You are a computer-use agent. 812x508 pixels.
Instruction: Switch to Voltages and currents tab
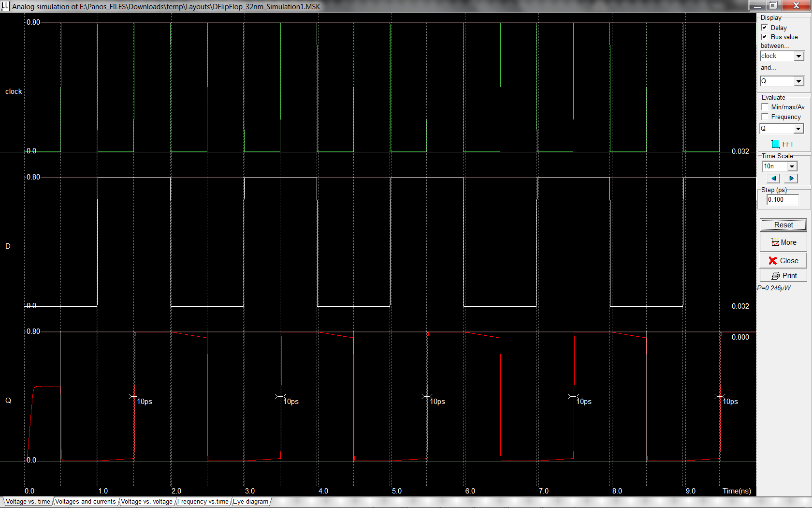coord(86,501)
